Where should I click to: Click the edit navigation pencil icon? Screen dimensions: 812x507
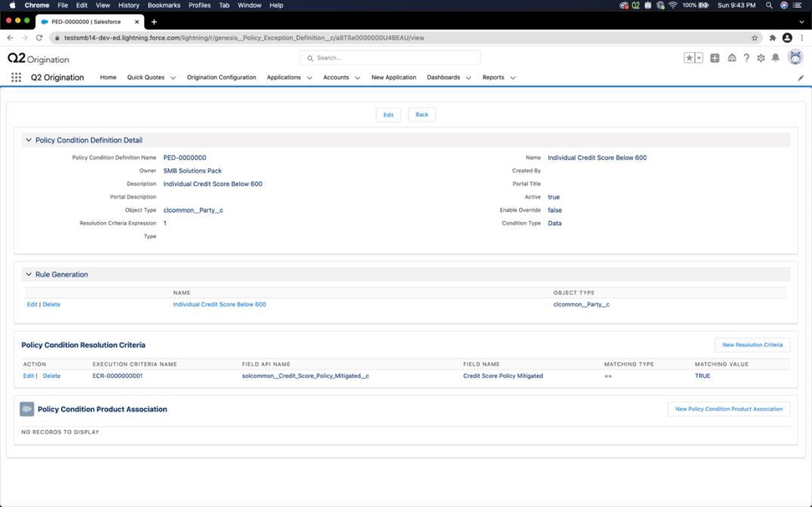(x=801, y=78)
